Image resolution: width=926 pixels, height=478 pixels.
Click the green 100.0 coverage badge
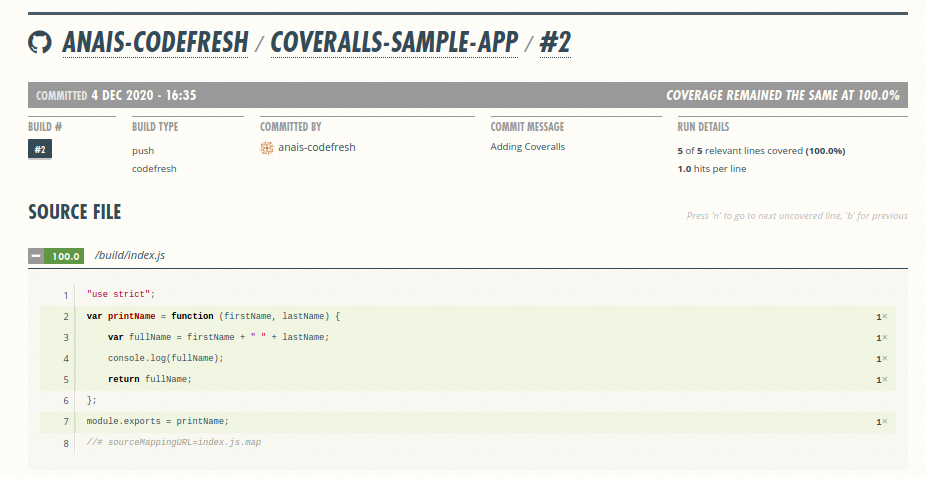click(x=66, y=256)
